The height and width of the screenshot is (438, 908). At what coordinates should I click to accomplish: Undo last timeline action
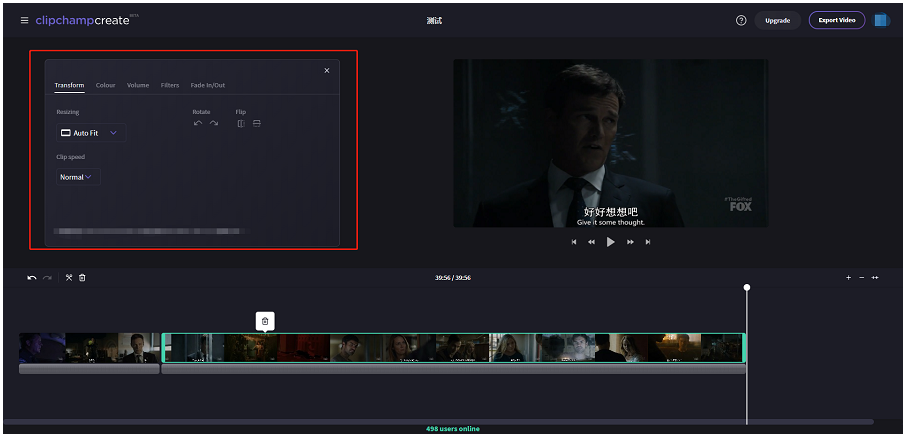click(32, 278)
